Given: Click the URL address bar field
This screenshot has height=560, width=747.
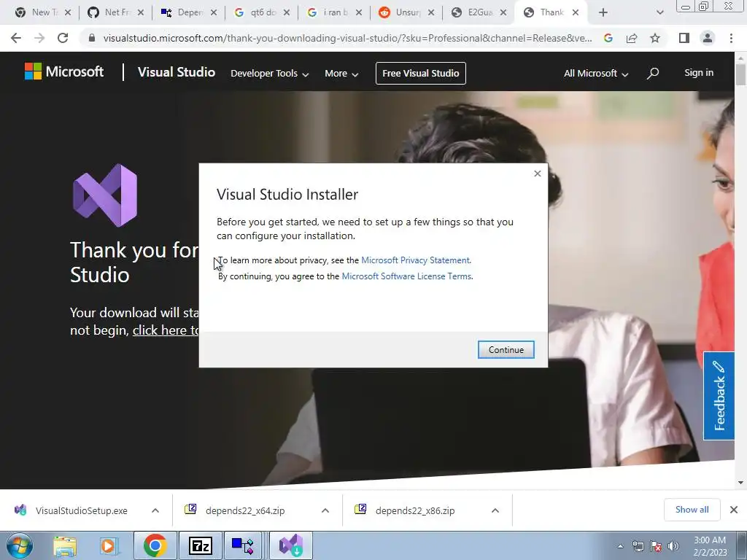Looking at the screenshot, I should tap(348, 38).
